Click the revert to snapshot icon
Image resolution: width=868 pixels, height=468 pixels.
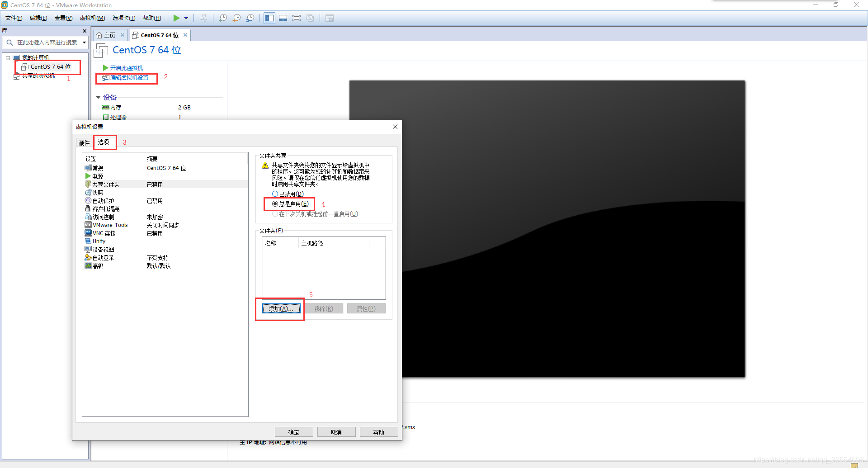pos(236,18)
